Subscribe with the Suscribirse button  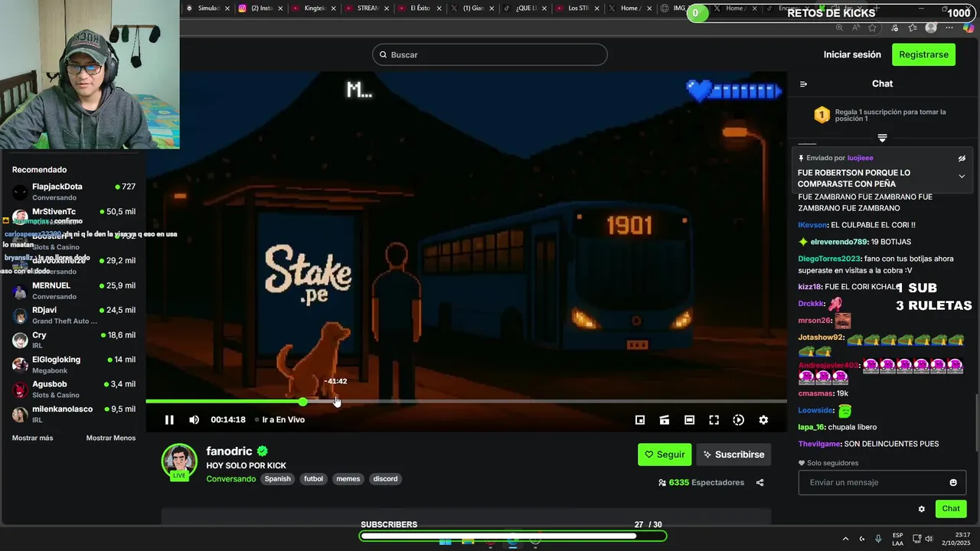click(x=733, y=455)
